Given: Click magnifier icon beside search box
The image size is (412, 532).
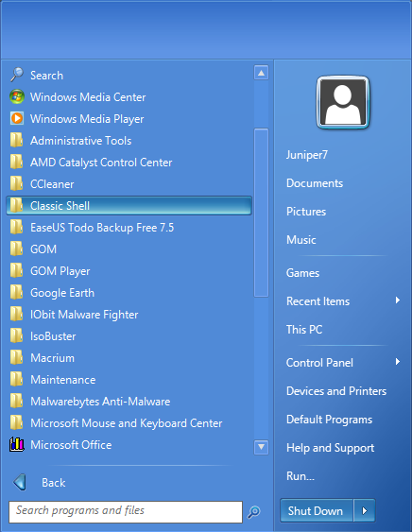Looking at the screenshot, I should coord(253,511).
